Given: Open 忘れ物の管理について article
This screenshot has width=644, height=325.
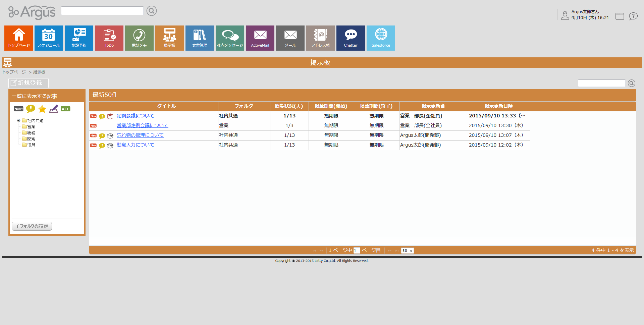Looking at the screenshot, I should point(140,135).
